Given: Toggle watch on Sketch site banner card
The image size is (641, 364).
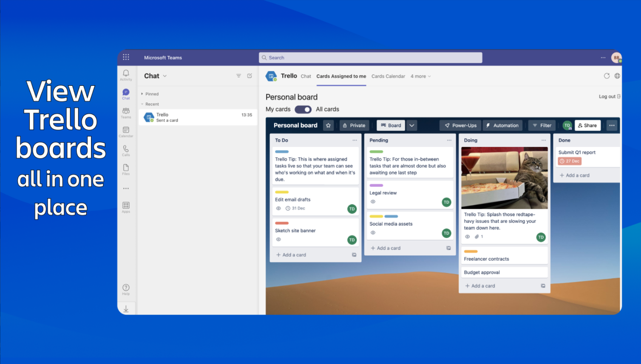Looking at the screenshot, I should (x=278, y=240).
